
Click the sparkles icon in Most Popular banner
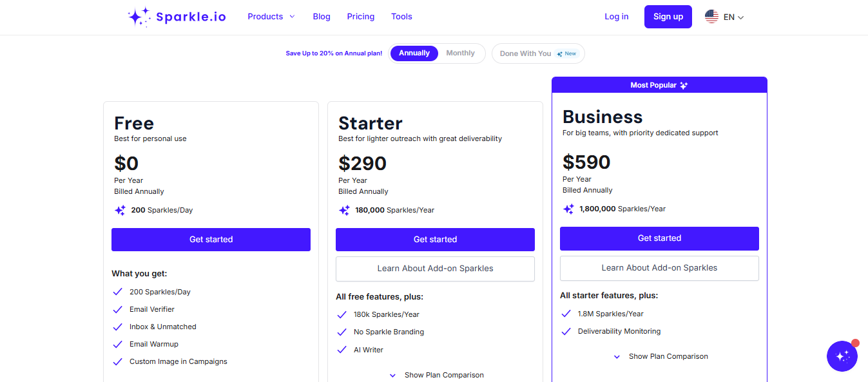click(683, 84)
